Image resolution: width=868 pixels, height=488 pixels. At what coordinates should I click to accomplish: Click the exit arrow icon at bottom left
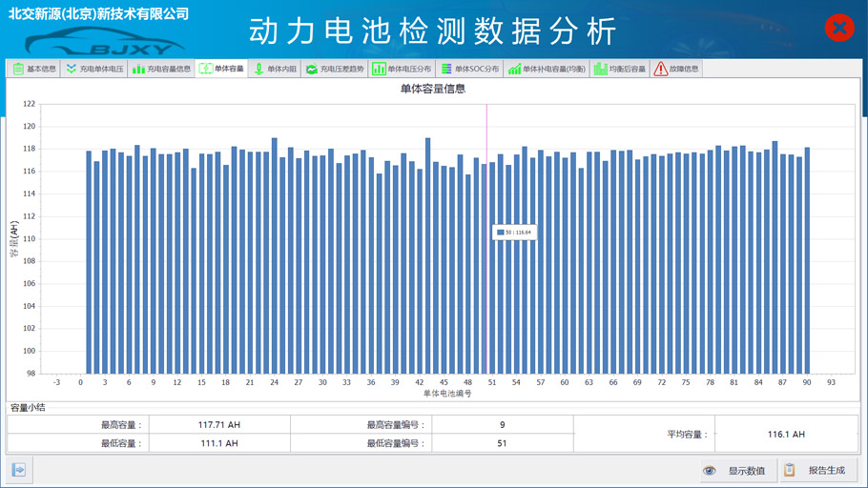pyautogui.click(x=18, y=470)
